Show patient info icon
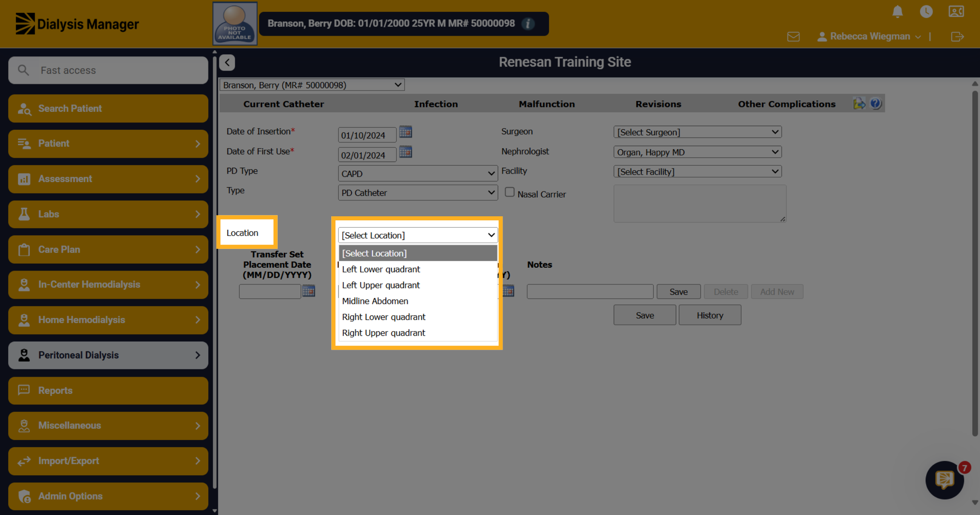 (x=528, y=24)
